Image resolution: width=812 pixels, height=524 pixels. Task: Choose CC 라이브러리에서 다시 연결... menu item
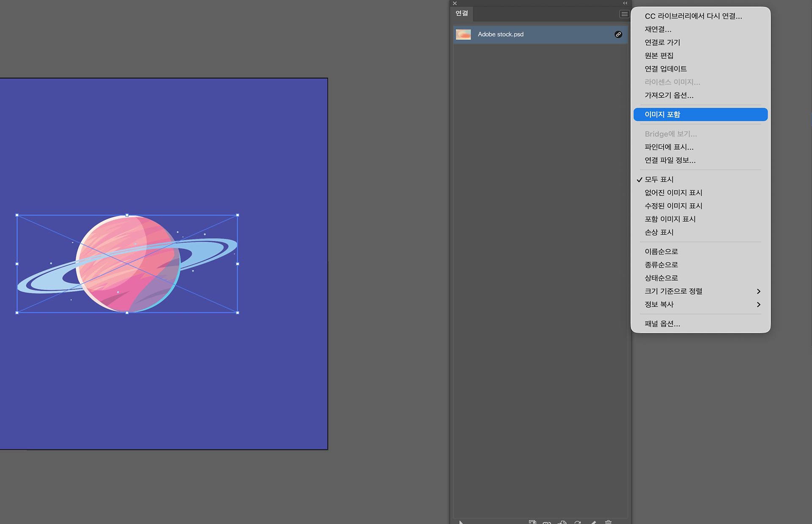pyautogui.click(x=700, y=16)
